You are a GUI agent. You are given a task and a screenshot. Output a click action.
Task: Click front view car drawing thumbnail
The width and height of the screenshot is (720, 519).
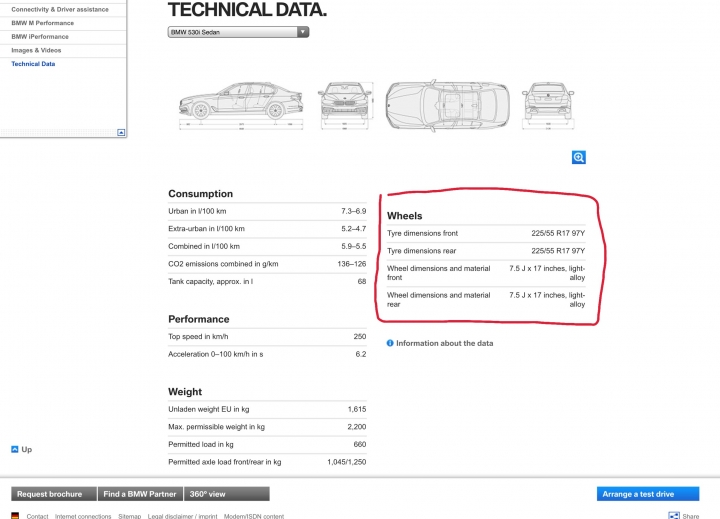coord(345,106)
